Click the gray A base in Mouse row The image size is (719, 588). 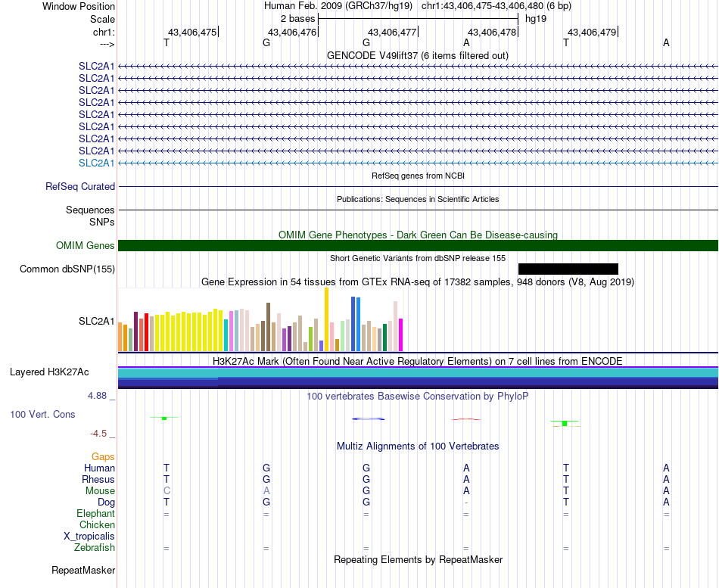pos(266,491)
